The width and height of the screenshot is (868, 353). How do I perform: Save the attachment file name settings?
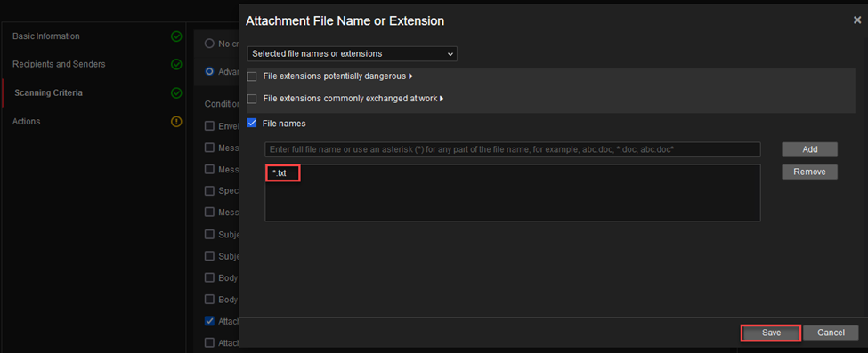[x=771, y=333]
